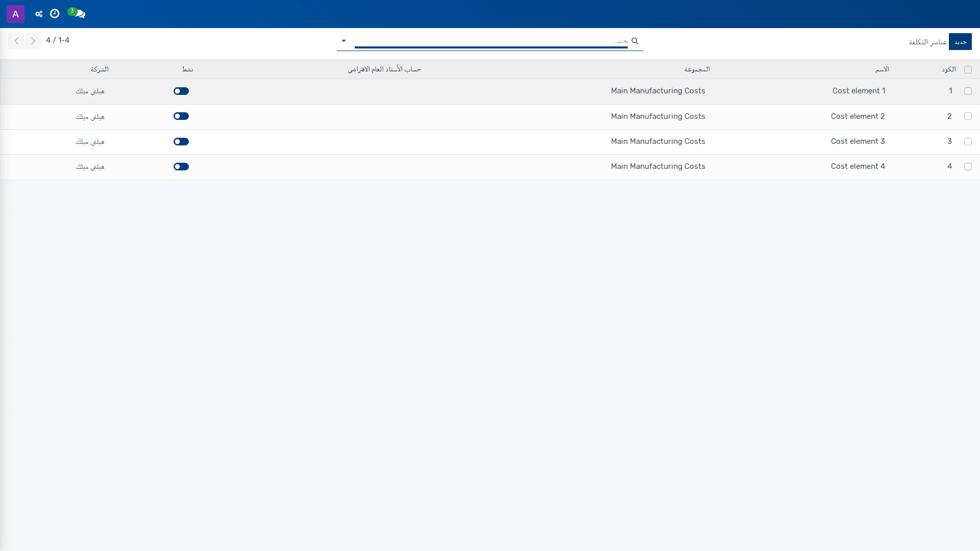This screenshot has height=551, width=980.
Task: Open the user avatar A menu
Action: [x=15, y=14]
